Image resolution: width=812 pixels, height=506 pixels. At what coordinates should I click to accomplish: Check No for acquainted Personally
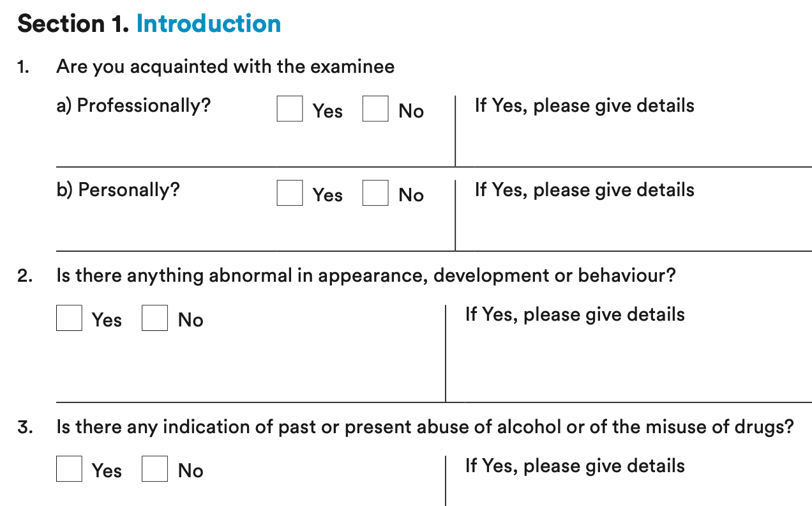click(x=375, y=193)
